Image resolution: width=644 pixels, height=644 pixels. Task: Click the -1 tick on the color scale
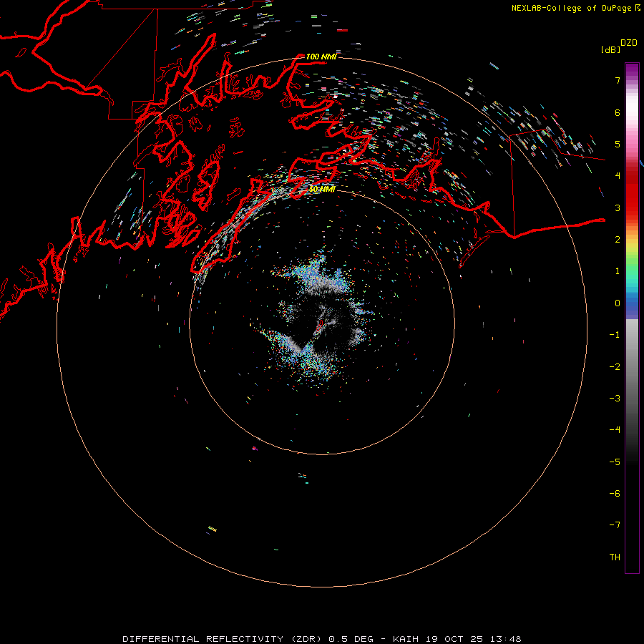(x=615, y=335)
